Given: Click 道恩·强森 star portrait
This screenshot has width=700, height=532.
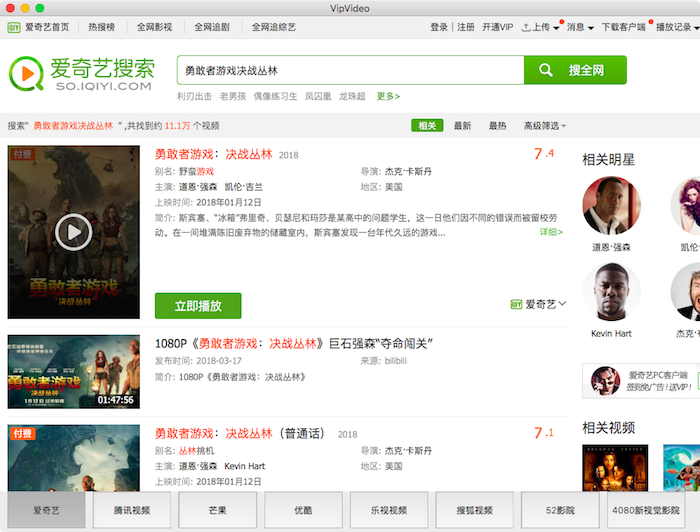Looking at the screenshot, I should (611, 206).
